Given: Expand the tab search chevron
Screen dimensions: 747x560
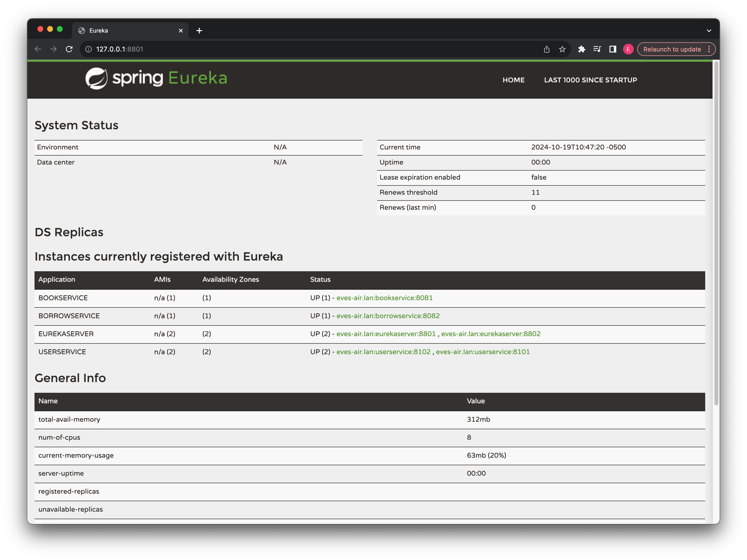Looking at the screenshot, I should tap(709, 31).
